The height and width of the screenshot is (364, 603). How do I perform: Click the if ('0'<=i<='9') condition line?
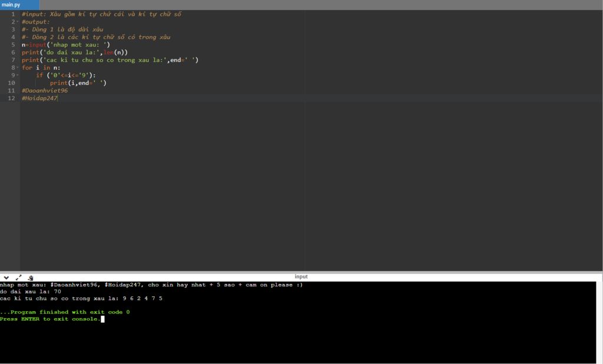(66, 75)
